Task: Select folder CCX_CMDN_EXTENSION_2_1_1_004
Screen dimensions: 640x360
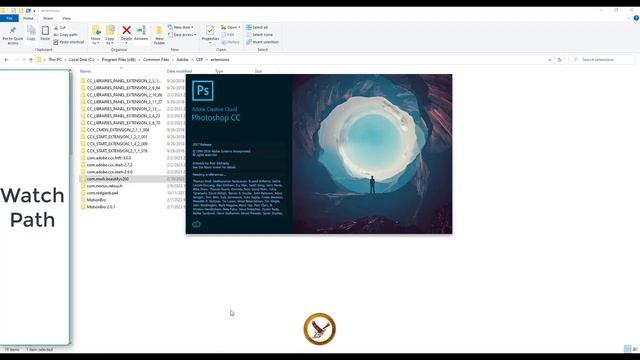Action: coord(118,130)
